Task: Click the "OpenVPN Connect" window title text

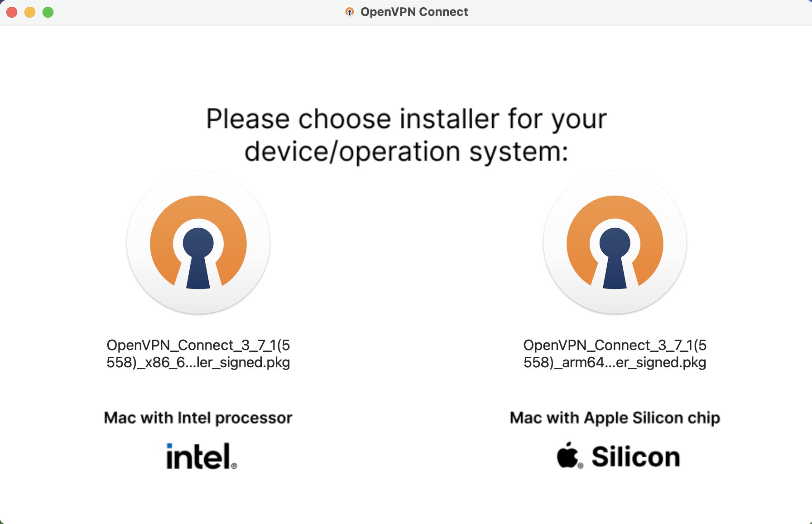Action: 414,12
